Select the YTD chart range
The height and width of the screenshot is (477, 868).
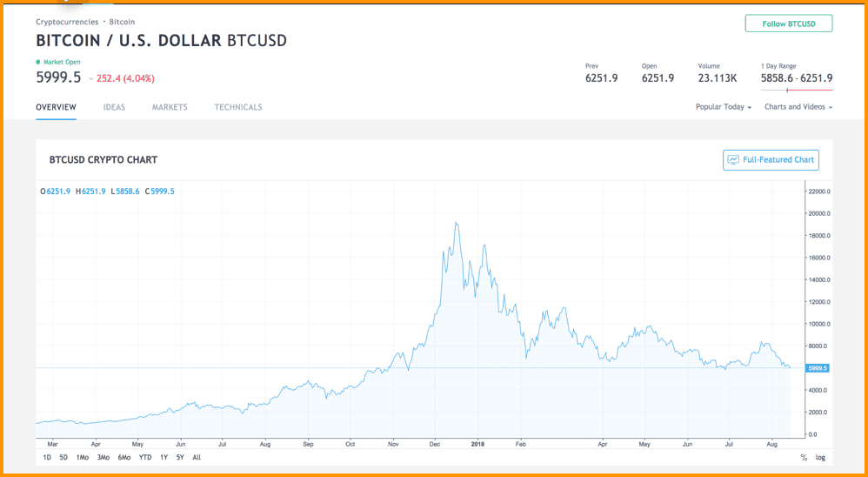[145, 458]
